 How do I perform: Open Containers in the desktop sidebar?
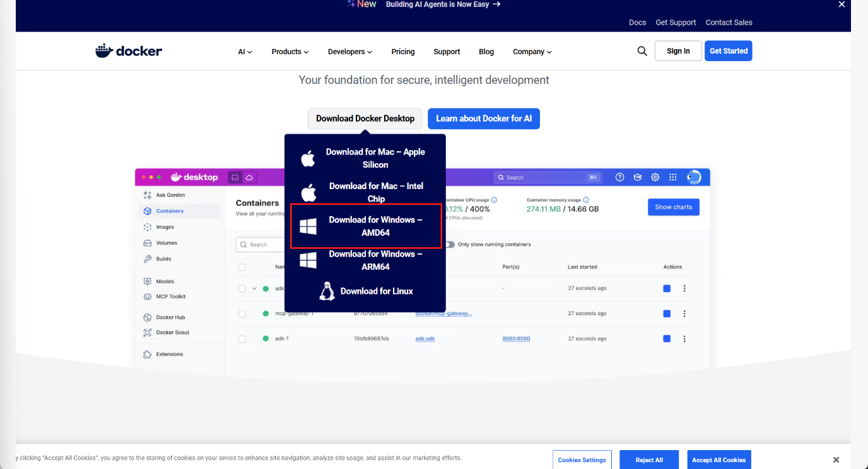(x=180, y=211)
